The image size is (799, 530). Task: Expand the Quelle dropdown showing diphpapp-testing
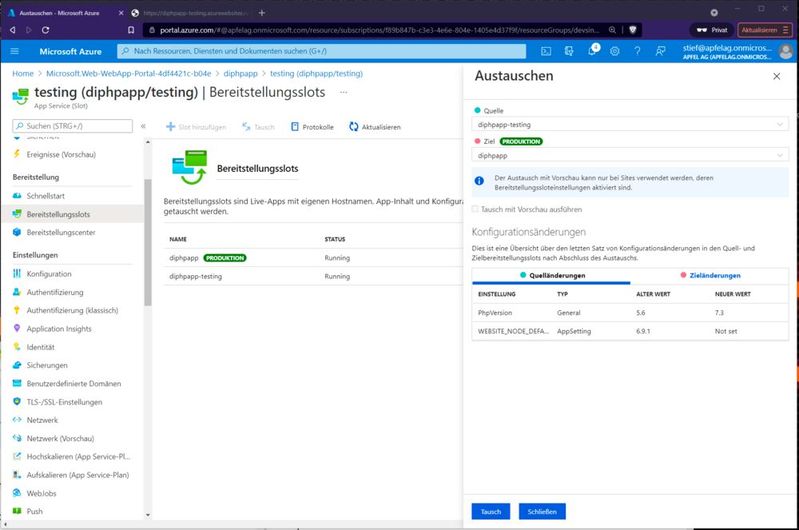pos(630,124)
